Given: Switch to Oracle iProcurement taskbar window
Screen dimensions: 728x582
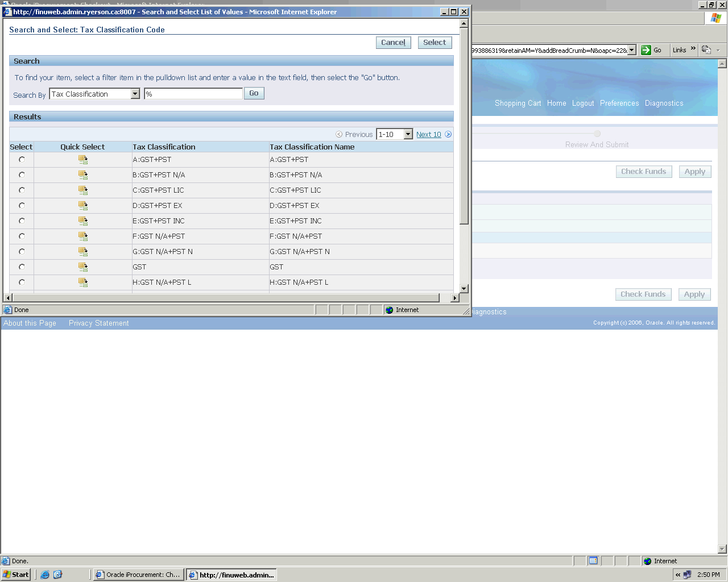Looking at the screenshot, I should click(x=138, y=575).
